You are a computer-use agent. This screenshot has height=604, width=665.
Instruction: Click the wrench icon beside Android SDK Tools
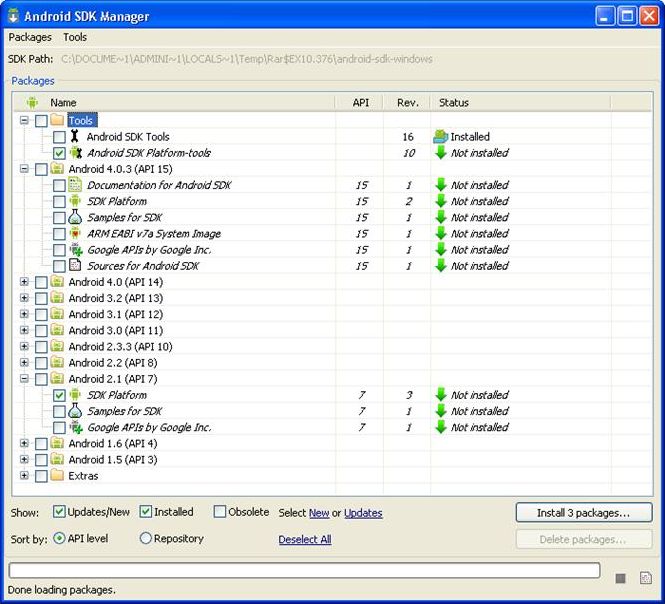coord(75,137)
